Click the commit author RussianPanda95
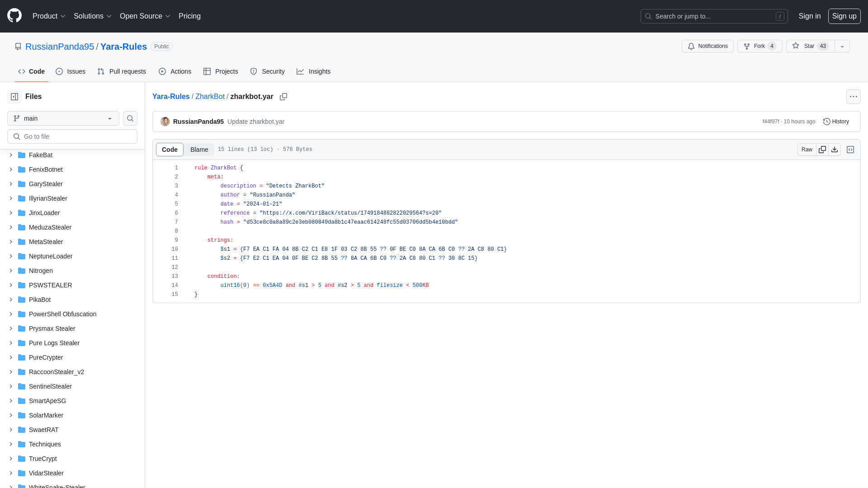 click(x=198, y=122)
